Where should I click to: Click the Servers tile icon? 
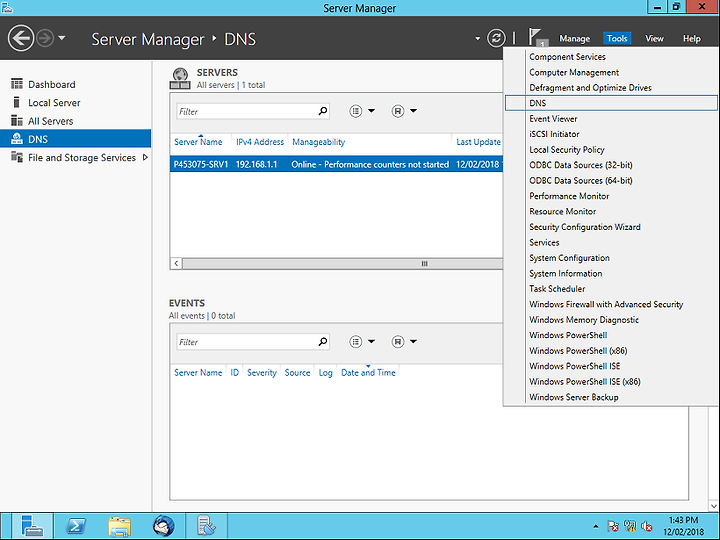180,79
